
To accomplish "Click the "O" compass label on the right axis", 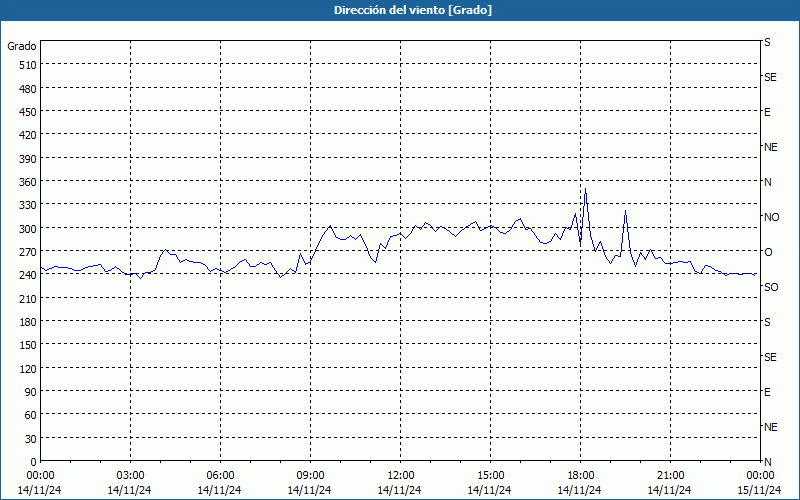I will pos(768,252).
